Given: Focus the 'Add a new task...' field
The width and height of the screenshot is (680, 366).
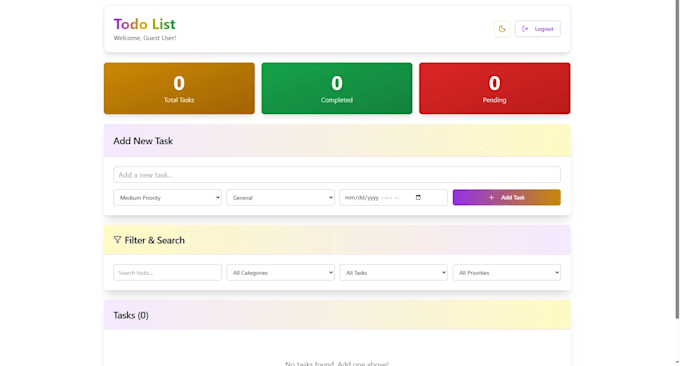Looking at the screenshot, I should [337, 175].
